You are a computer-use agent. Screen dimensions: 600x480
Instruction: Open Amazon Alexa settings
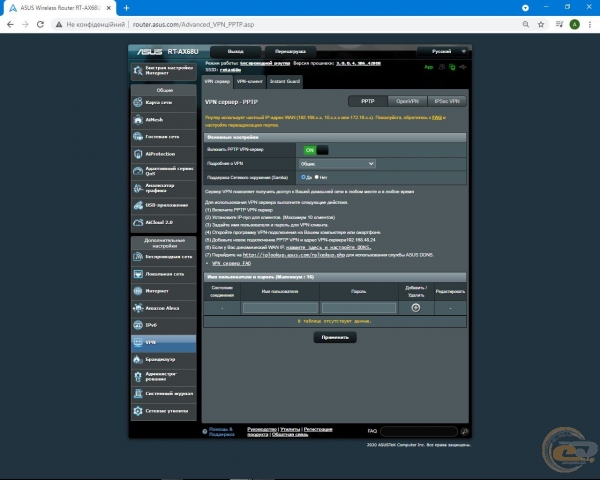163,308
